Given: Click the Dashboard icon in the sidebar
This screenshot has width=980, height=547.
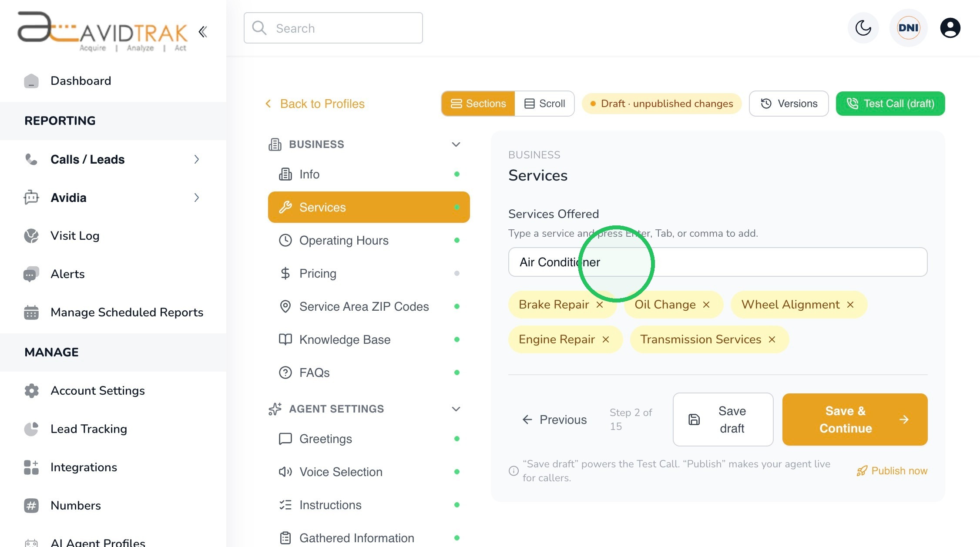Looking at the screenshot, I should click(31, 81).
